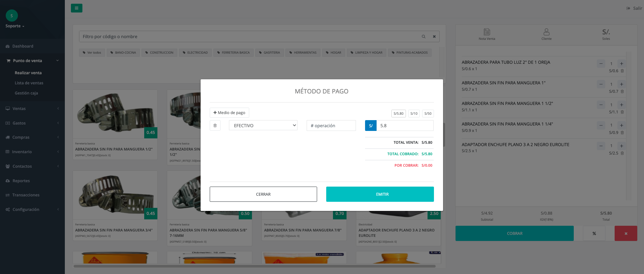
Task: Increase quantity of ADAPTADOR ENCHUFE item
Action: 621,146
